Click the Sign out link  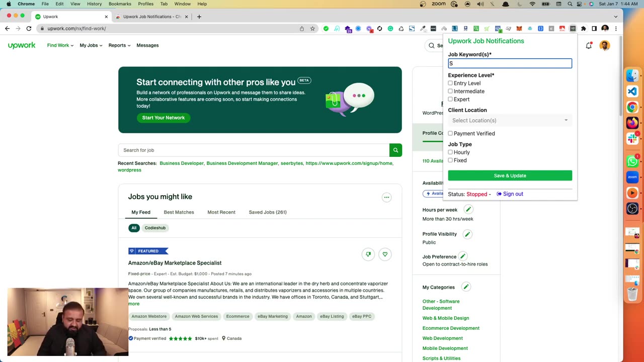coord(510,194)
